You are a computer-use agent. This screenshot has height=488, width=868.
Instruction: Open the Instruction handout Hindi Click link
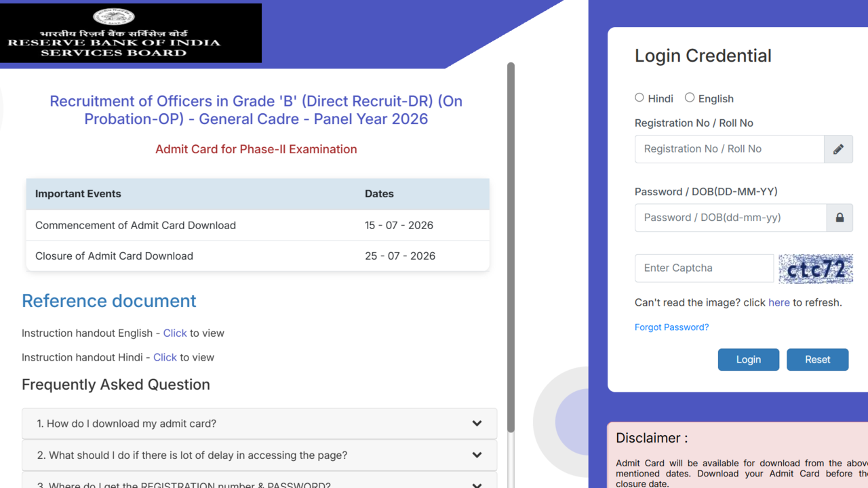pyautogui.click(x=165, y=357)
